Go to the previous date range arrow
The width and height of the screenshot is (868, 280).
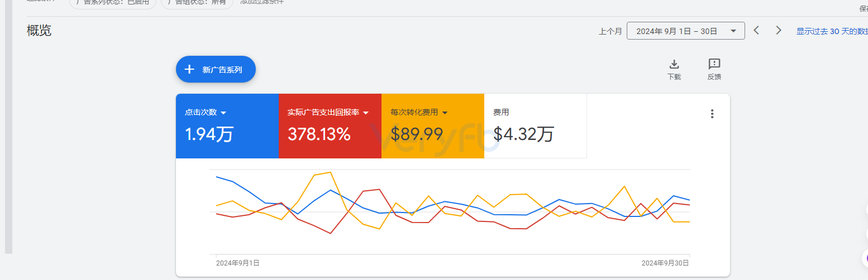(x=756, y=30)
